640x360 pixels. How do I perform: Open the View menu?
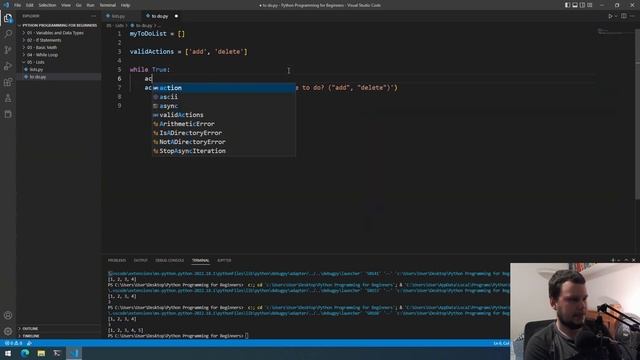click(x=66, y=5)
